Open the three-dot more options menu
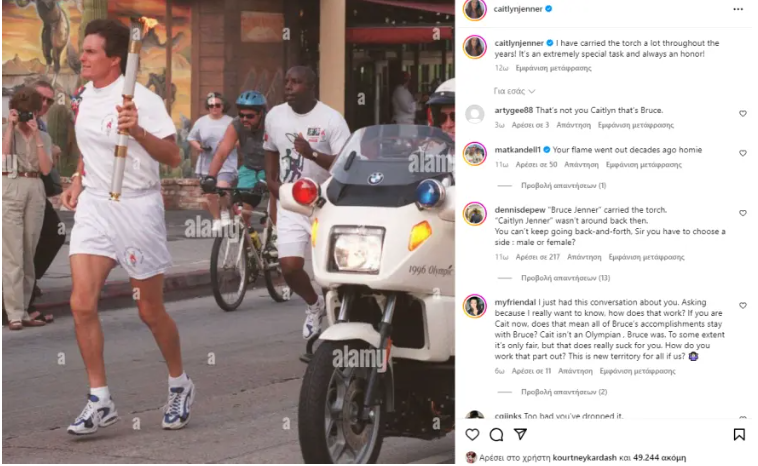Image resolution: width=758 pixels, height=466 pixels. pyautogui.click(x=737, y=9)
